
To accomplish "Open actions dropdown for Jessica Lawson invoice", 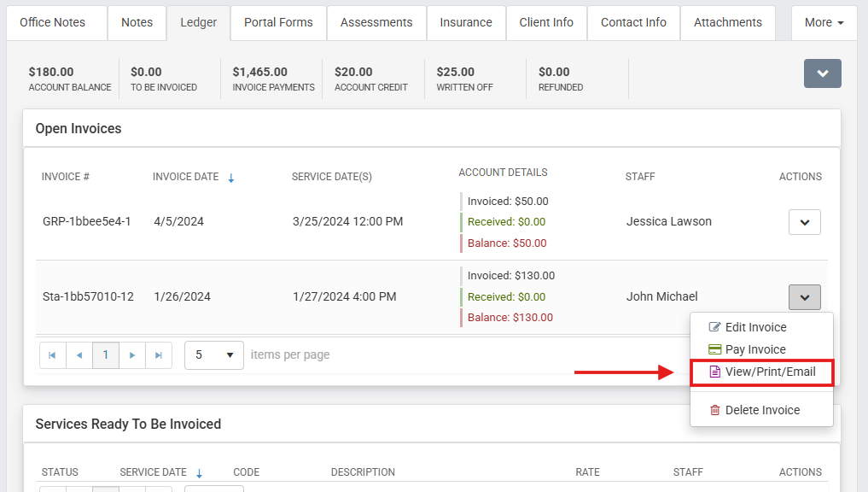I will (804, 222).
